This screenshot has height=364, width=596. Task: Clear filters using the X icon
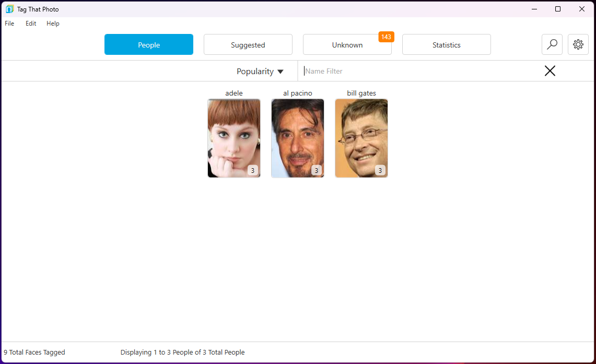(x=550, y=71)
